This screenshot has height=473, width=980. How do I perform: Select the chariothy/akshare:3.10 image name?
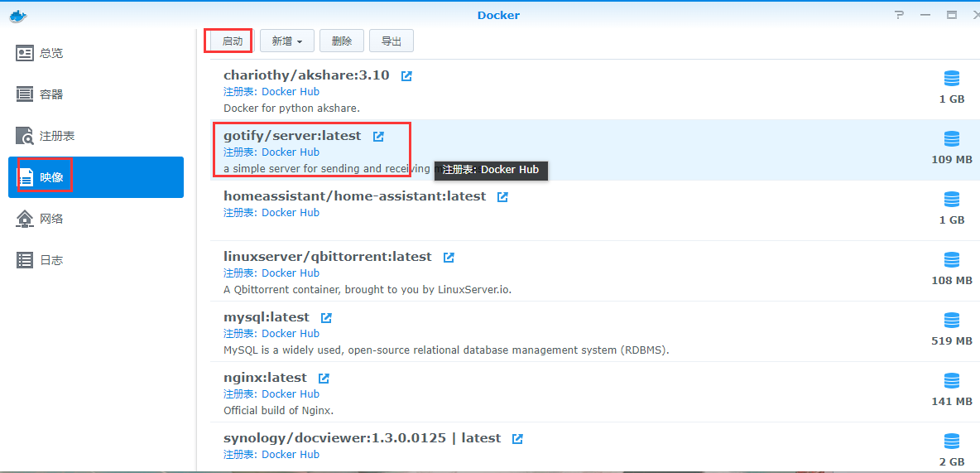(306, 75)
